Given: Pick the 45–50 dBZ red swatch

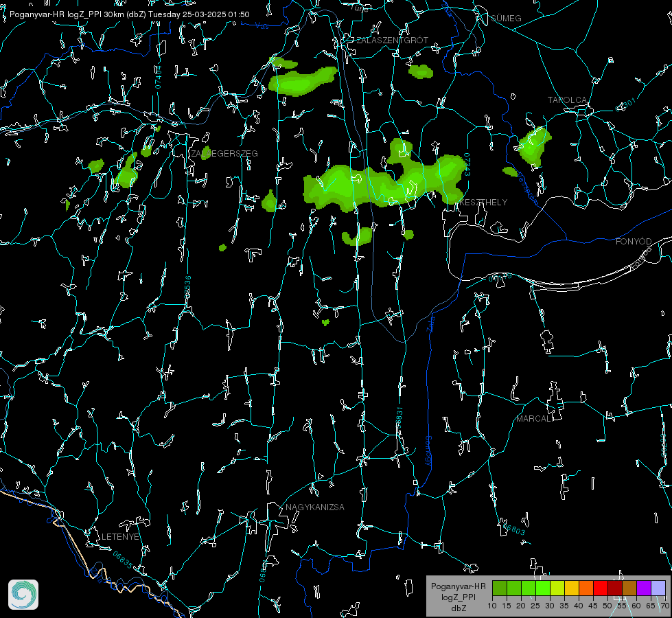Looking at the screenshot, I should click(601, 588).
